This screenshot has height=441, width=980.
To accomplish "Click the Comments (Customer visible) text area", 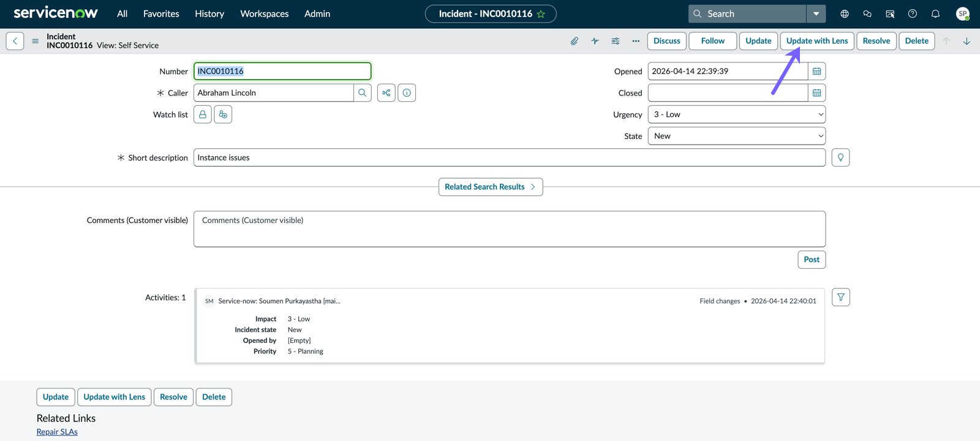I will 510,229.
